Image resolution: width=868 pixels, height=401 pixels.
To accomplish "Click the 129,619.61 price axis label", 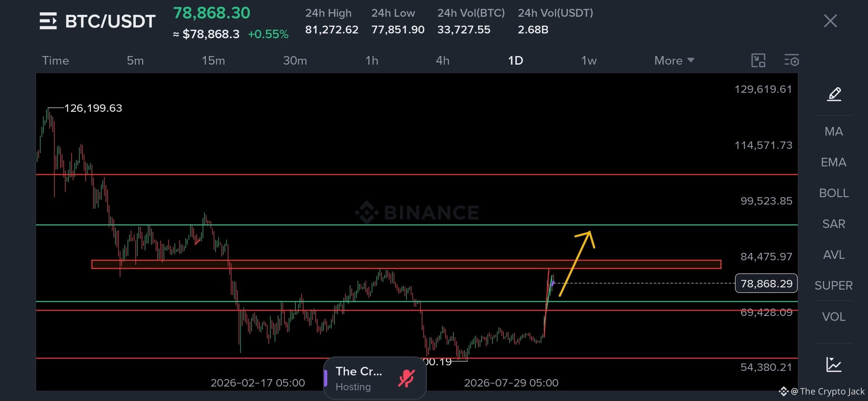I will tap(763, 89).
